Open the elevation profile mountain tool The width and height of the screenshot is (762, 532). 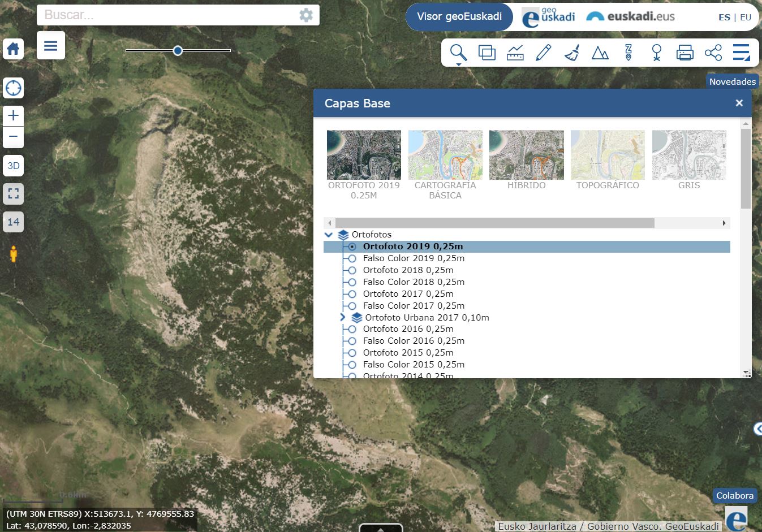click(600, 53)
